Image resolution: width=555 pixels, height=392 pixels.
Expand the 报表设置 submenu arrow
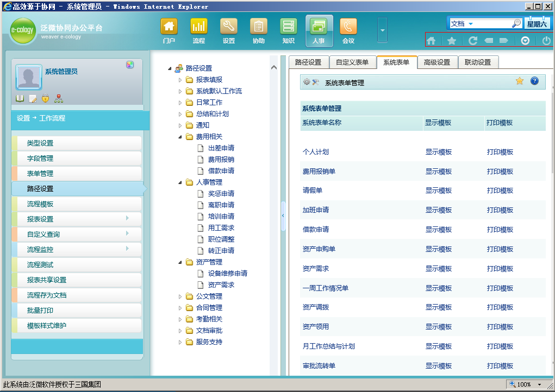point(127,218)
